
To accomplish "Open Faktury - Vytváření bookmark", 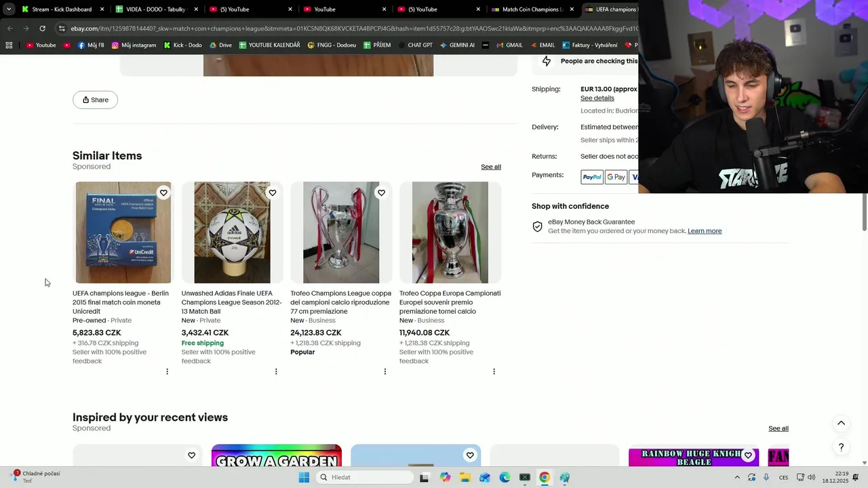I will (589, 45).
